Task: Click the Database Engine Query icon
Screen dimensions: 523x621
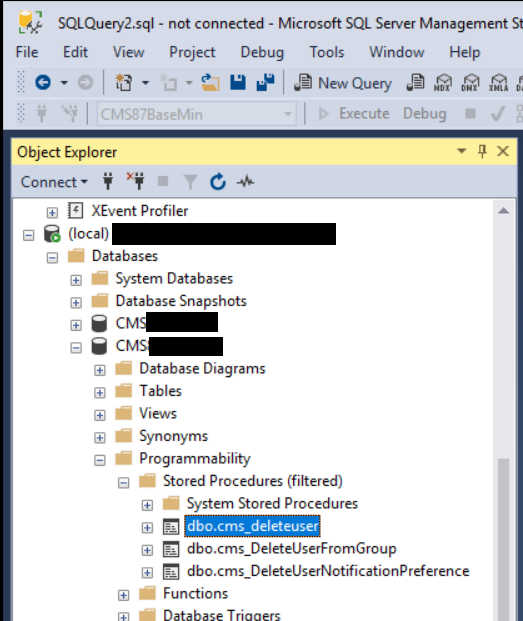Action: coord(415,82)
